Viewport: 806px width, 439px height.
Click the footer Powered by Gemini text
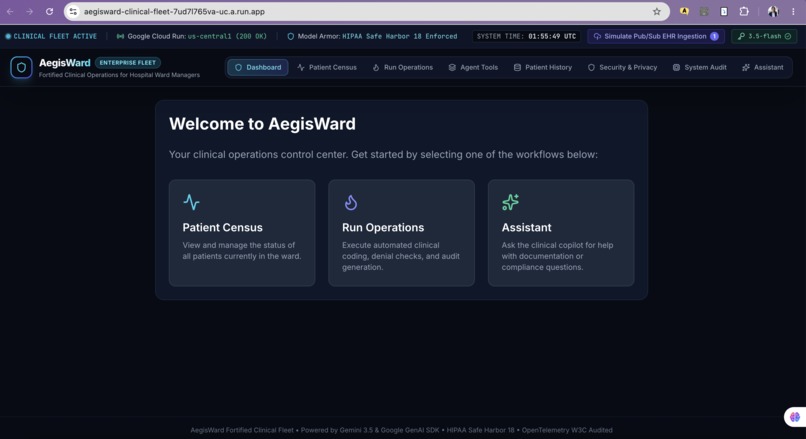370,430
